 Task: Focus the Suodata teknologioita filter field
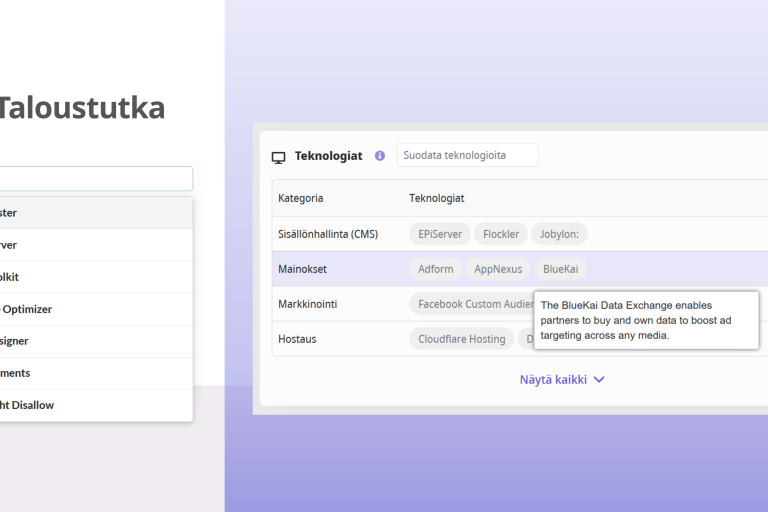coord(468,155)
